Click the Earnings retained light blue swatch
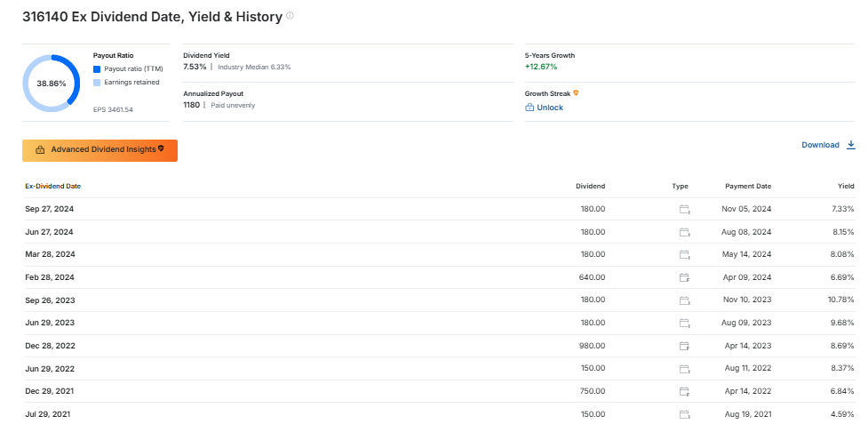Image resolution: width=868 pixels, height=424 pixels. [97, 83]
